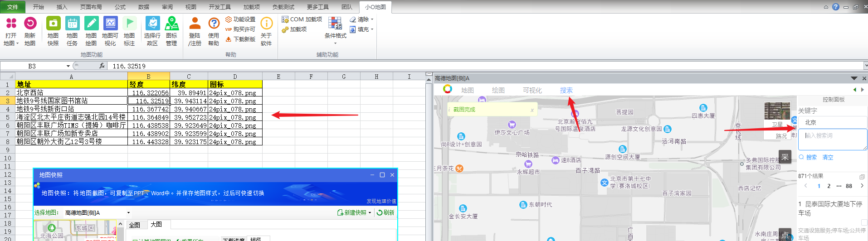Screen dimensions: 868x241
Task: Open 选择地图 combo box in 地图快照 window
Action: pyautogui.click(x=97, y=212)
